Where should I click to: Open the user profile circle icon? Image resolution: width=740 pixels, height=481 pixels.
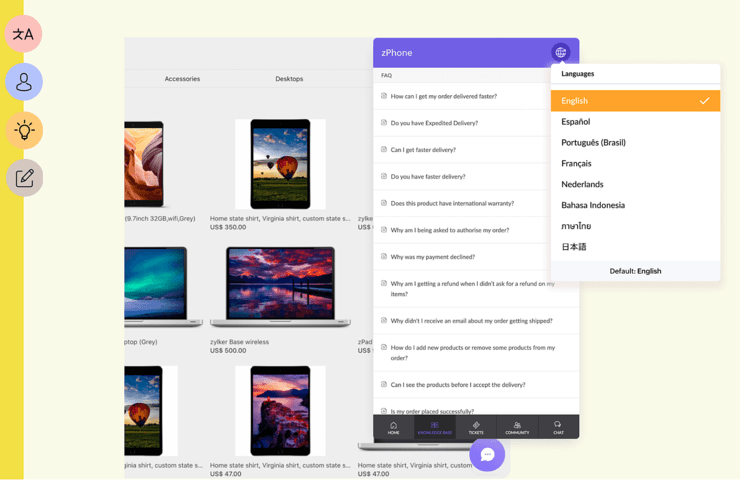pyautogui.click(x=24, y=82)
